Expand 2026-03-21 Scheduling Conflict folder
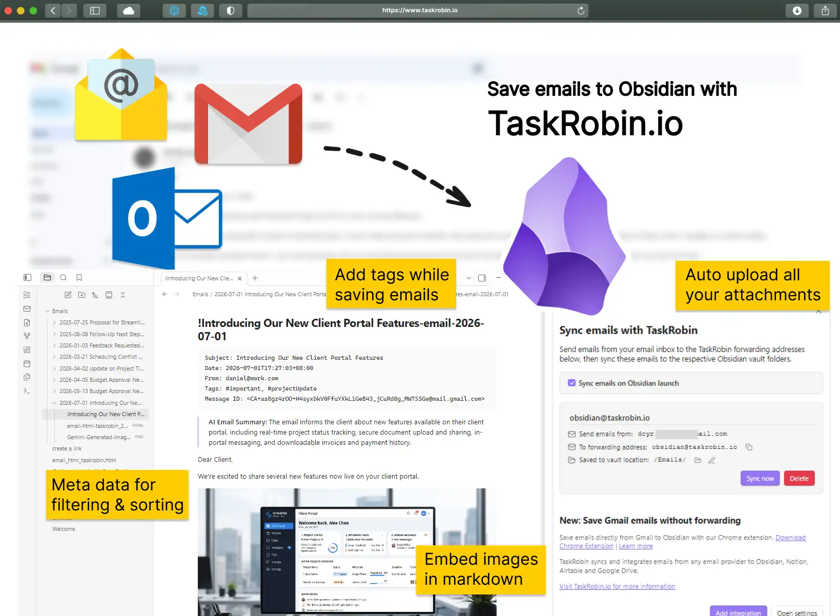Screen dimensions: 840x616 tap(54, 357)
